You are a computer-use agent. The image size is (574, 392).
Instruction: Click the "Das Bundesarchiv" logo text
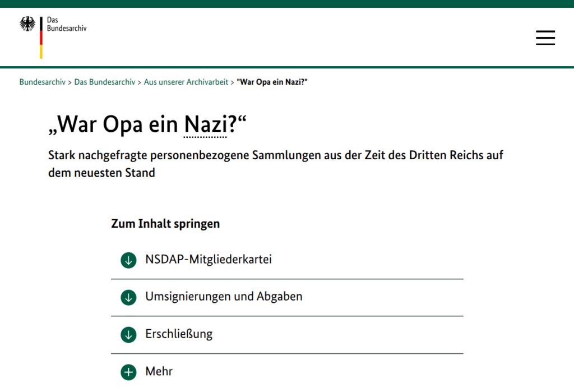coord(67,24)
